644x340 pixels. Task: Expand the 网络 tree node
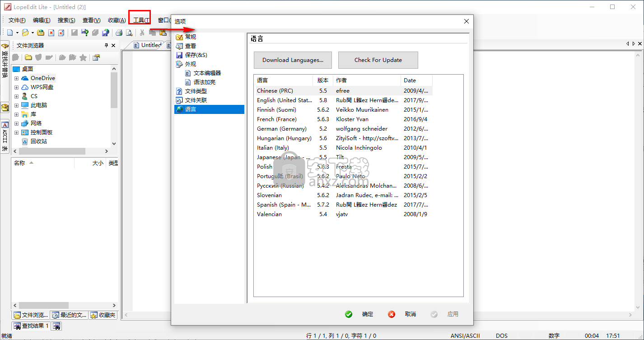tap(16, 123)
